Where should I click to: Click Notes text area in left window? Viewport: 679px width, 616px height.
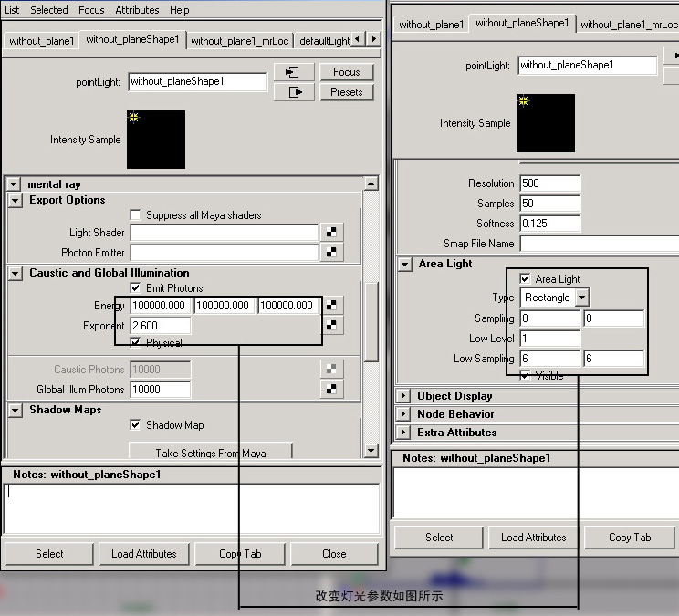[192, 509]
